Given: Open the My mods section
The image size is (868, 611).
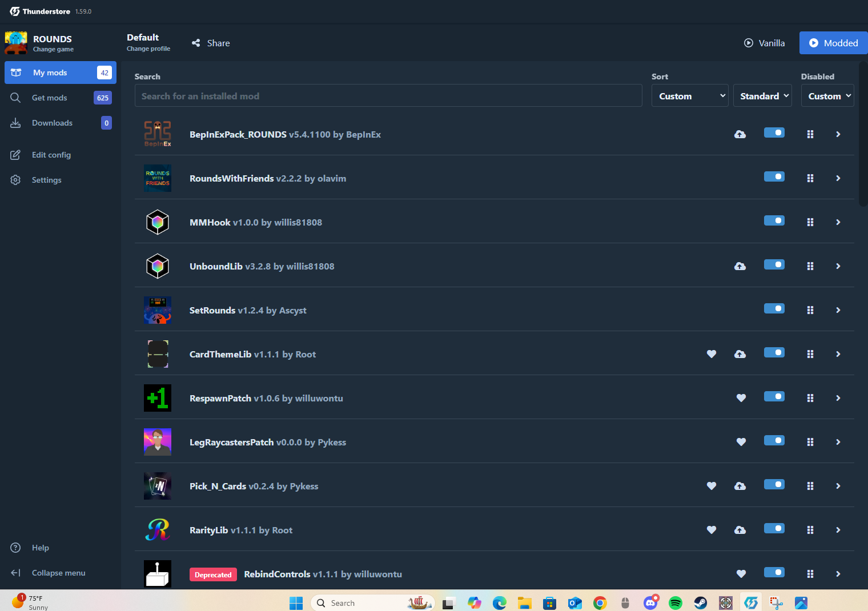Looking at the screenshot, I should [61, 73].
